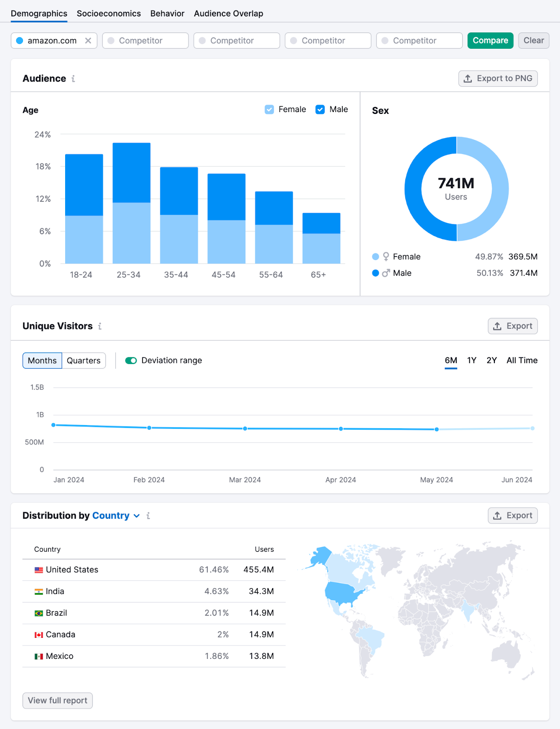Click the India row text

[x=55, y=591]
